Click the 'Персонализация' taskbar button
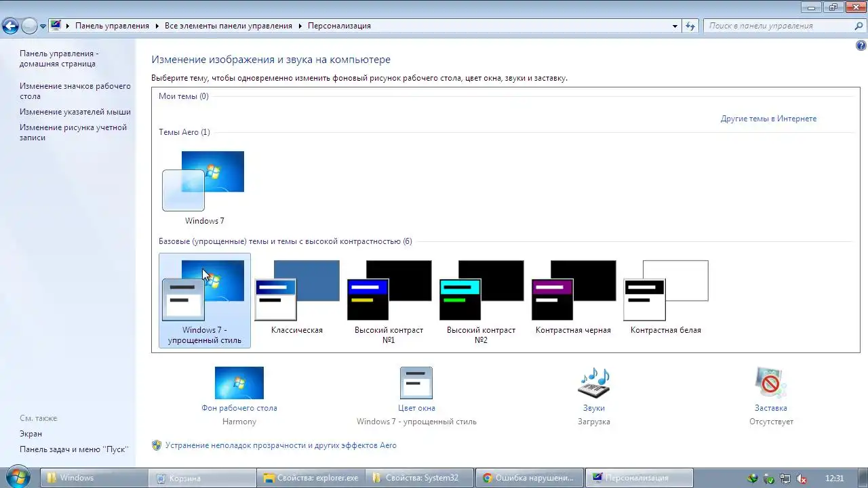Image resolution: width=868 pixels, height=488 pixels. tap(639, 478)
